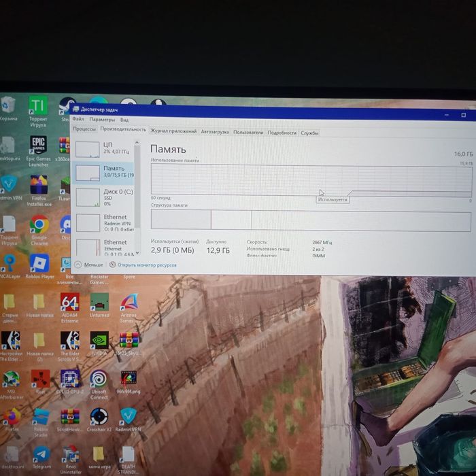Select the Память performance entry

[103, 173]
